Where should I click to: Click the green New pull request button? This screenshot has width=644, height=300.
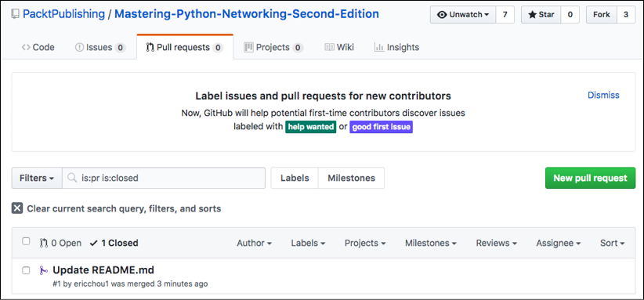pyautogui.click(x=590, y=178)
